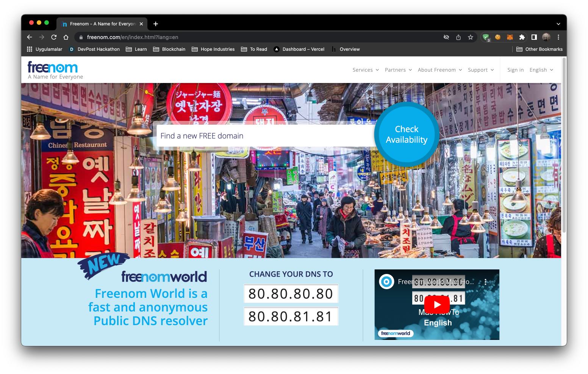Open a new browser tab
Image resolution: width=588 pixels, height=374 pixels.
156,24
